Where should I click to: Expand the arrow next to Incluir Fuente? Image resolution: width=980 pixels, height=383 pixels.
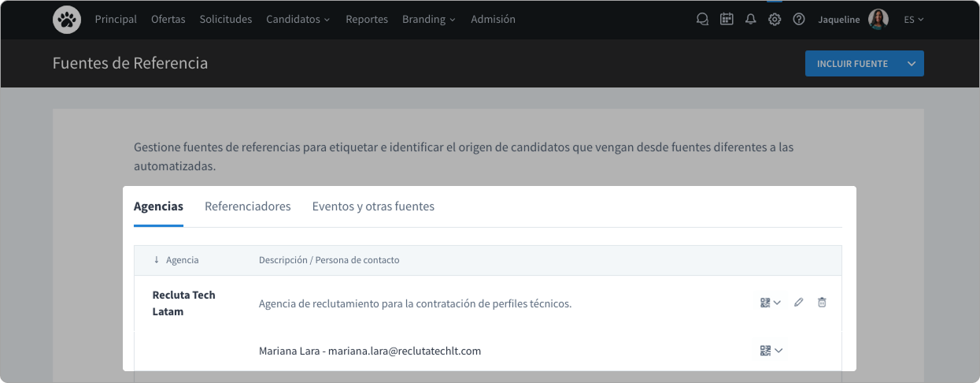pyautogui.click(x=911, y=64)
